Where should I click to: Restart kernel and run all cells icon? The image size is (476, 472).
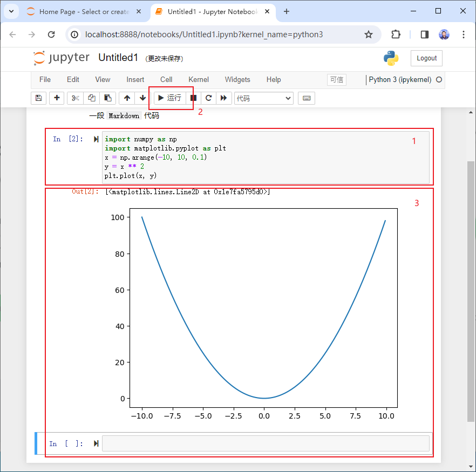coord(223,98)
